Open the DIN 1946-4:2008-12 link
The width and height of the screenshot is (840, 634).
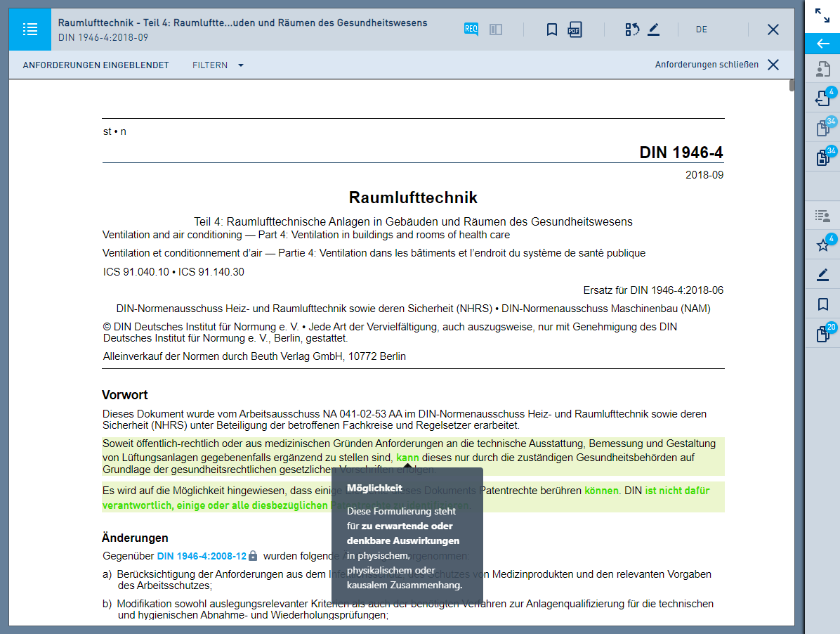[202, 556]
